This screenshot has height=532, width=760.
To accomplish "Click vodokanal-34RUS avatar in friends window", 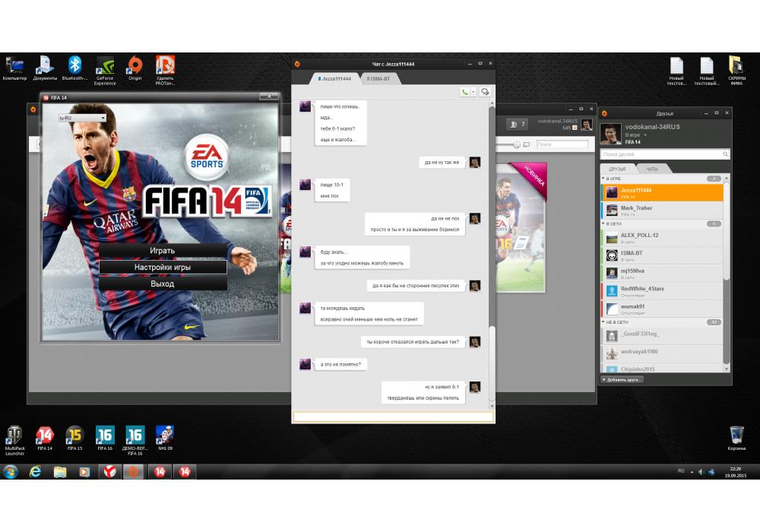I will [611, 134].
